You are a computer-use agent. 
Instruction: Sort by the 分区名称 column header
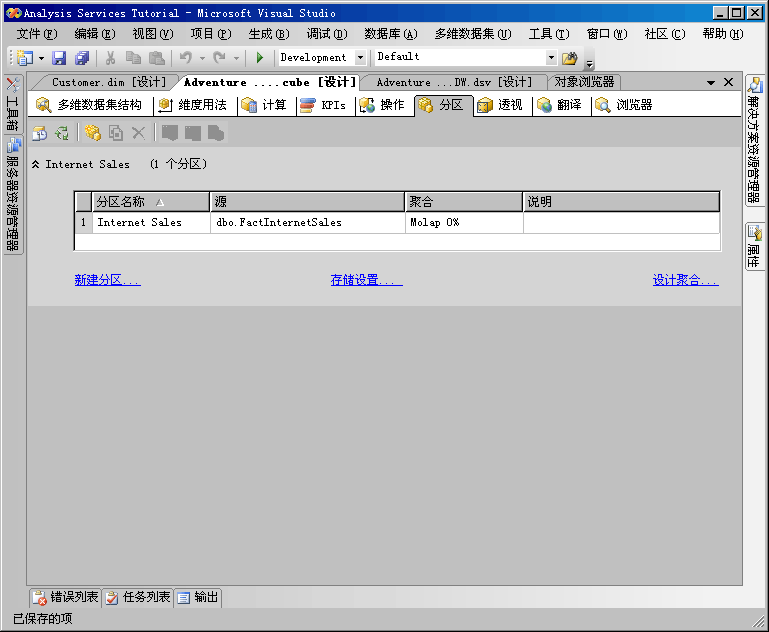[x=151, y=202]
